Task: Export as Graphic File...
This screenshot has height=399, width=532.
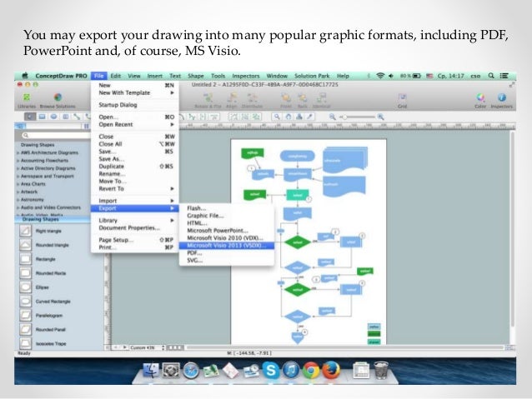Action: 227,216
